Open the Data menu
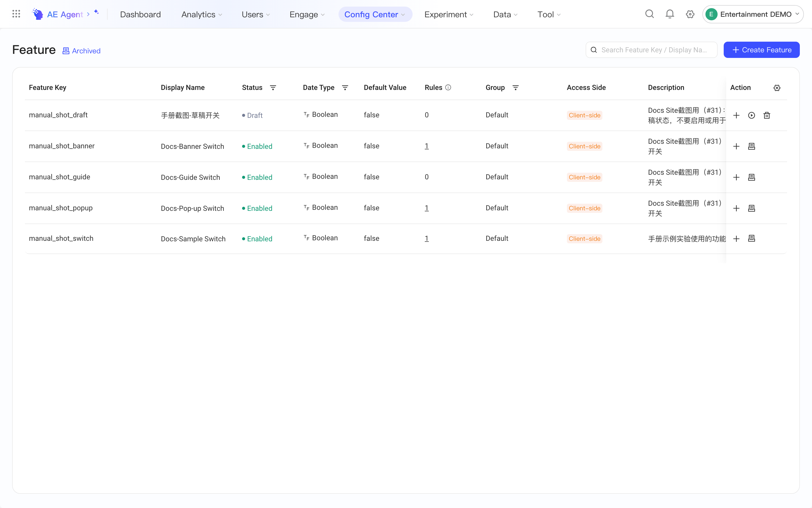This screenshot has height=508, width=812. tap(505, 14)
